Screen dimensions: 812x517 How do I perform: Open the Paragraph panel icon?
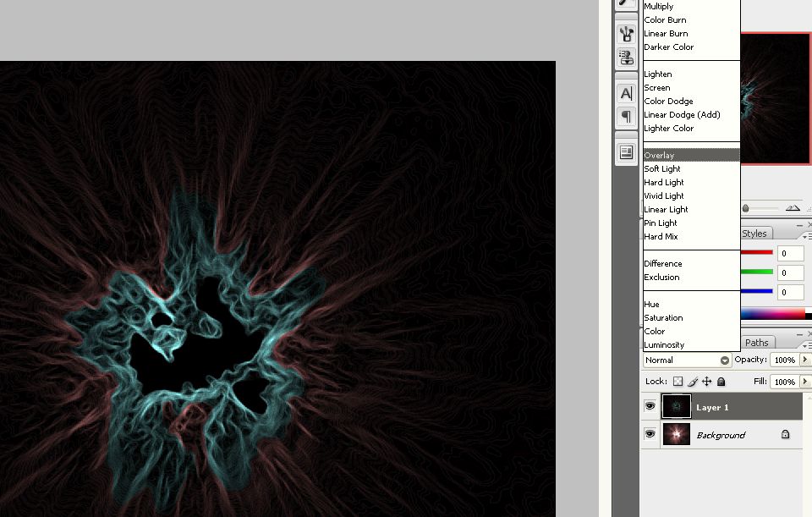click(x=626, y=115)
